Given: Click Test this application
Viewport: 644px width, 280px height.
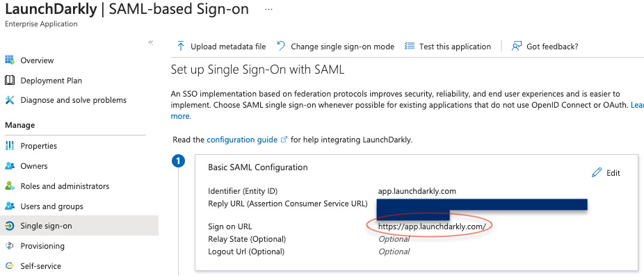Looking at the screenshot, I should (x=448, y=47).
